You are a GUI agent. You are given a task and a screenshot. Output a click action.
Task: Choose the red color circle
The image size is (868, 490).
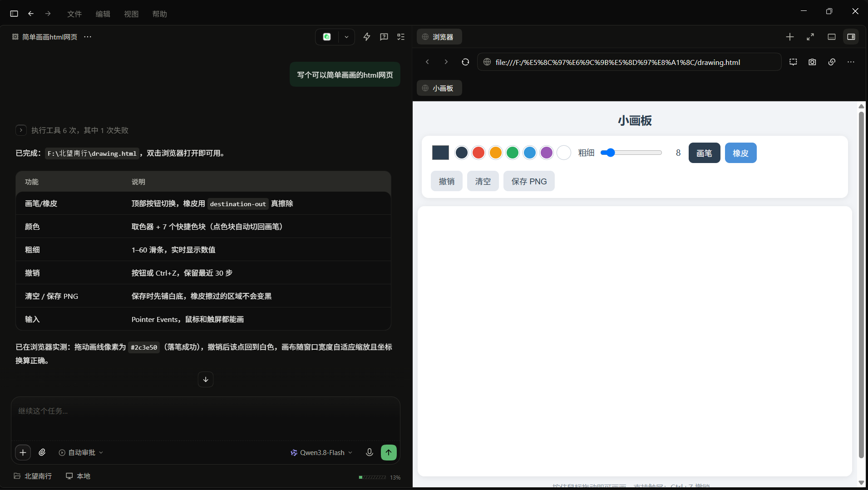click(478, 153)
